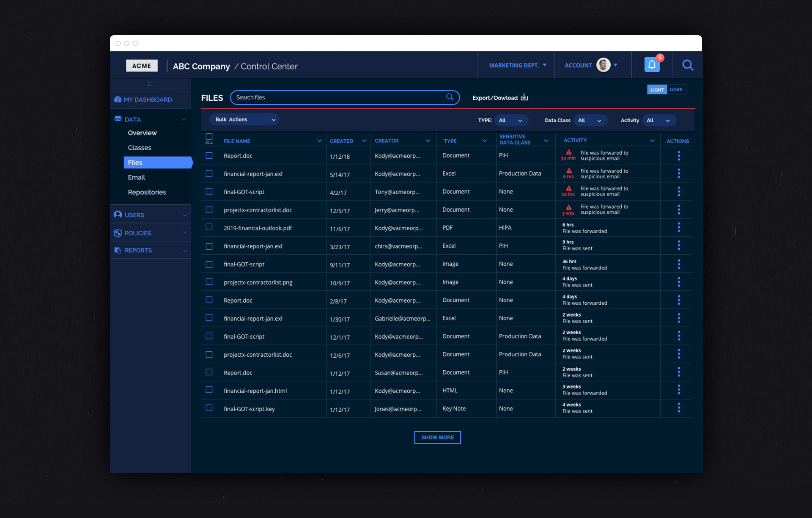Open actions menu for final-GOT-script created 4/2/17
Viewport: 812px width, 518px height.
point(679,192)
